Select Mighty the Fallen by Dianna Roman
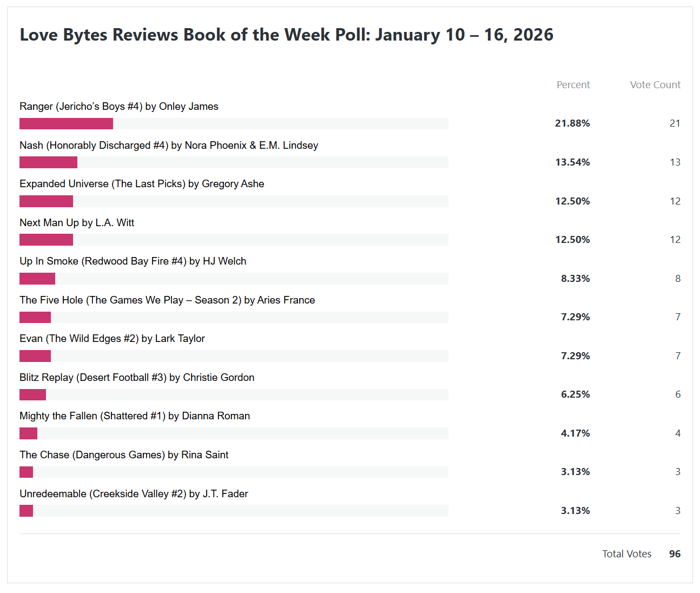The height and width of the screenshot is (593, 700). [134, 416]
